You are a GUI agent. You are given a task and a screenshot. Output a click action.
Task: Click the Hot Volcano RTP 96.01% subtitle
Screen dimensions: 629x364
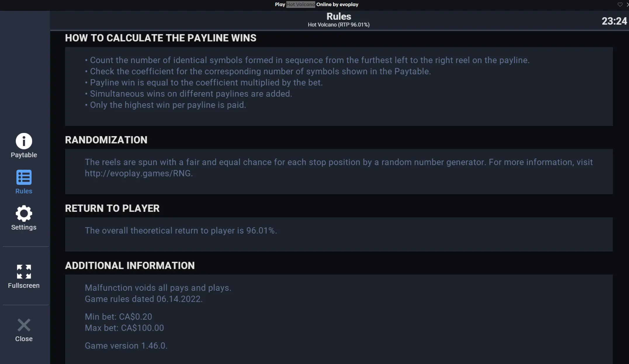coord(339,25)
